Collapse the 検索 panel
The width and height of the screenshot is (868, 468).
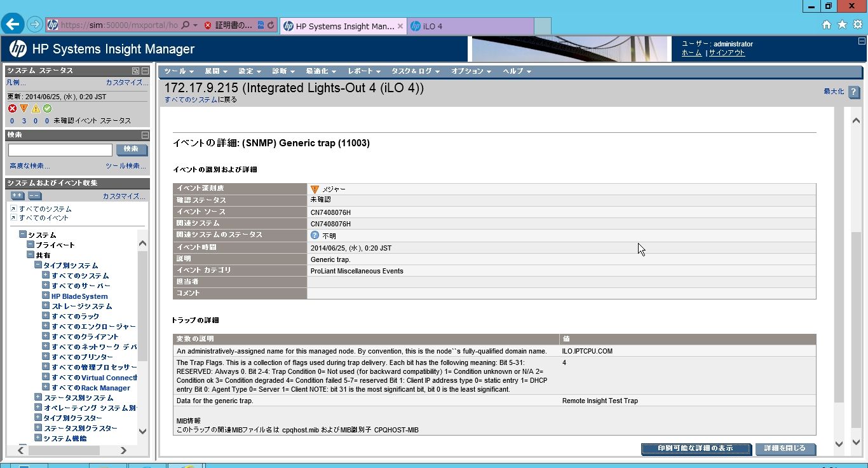145,135
